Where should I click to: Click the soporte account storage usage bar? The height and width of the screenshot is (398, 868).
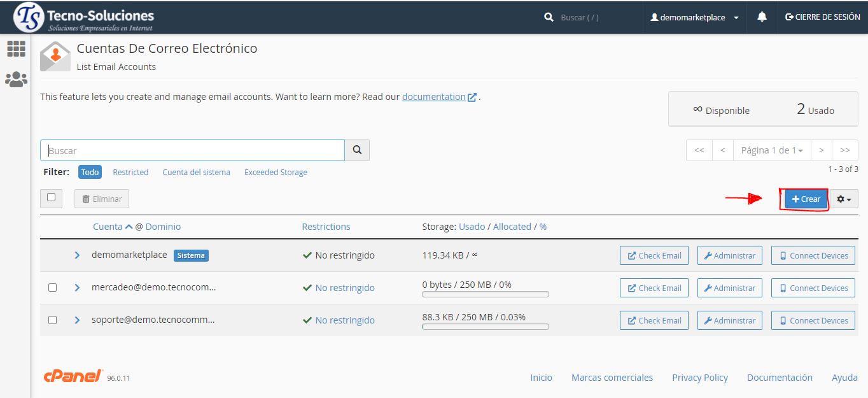(x=485, y=327)
